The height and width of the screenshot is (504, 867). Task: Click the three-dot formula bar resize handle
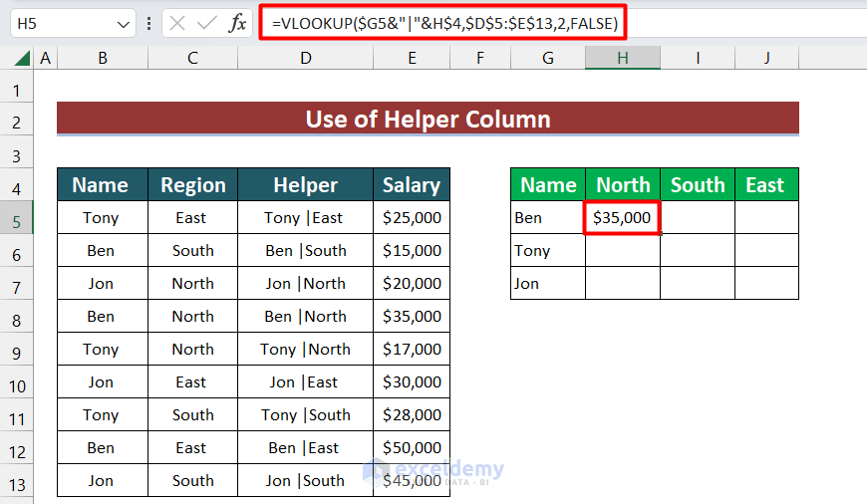tap(148, 23)
